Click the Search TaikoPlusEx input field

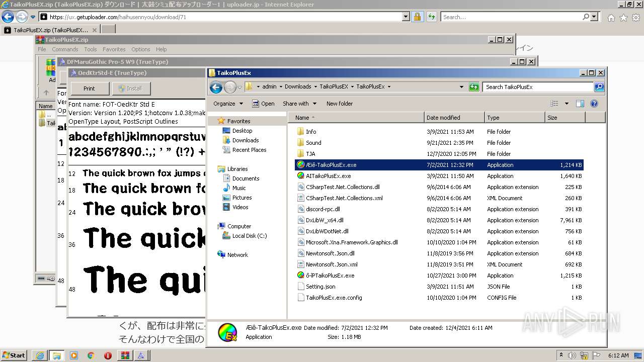pyautogui.click(x=538, y=87)
